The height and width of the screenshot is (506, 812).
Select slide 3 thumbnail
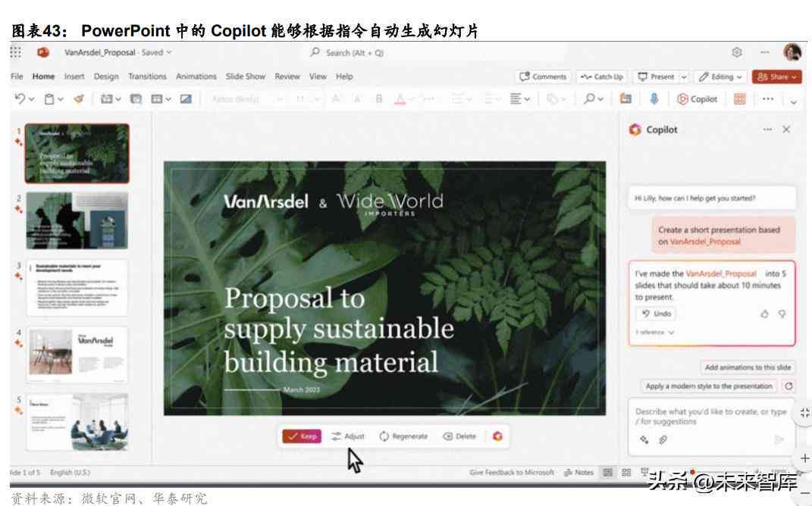pos(77,288)
